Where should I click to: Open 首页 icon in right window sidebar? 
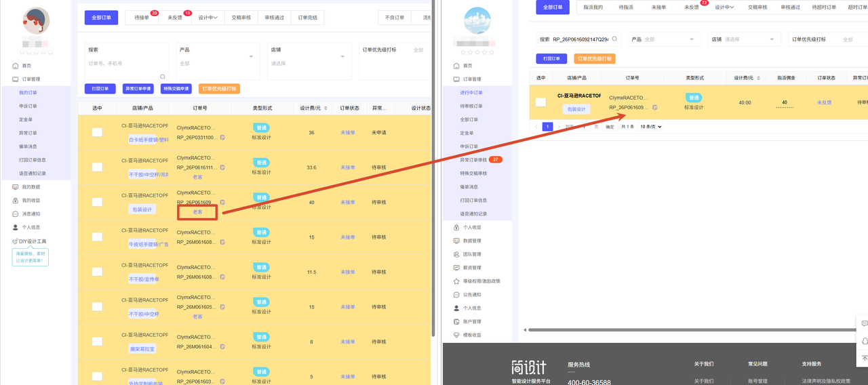456,66
